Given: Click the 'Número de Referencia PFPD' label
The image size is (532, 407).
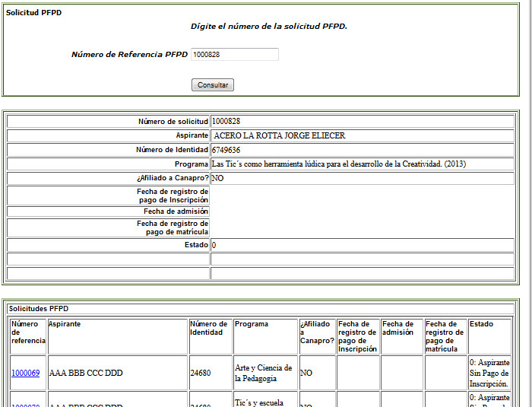Looking at the screenshot, I should pyautogui.click(x=129, y=54).
